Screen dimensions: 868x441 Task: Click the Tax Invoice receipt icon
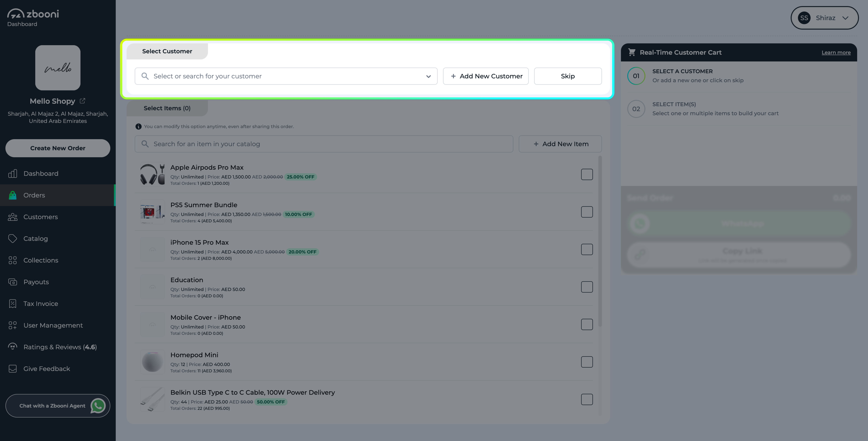coord(13,303)
